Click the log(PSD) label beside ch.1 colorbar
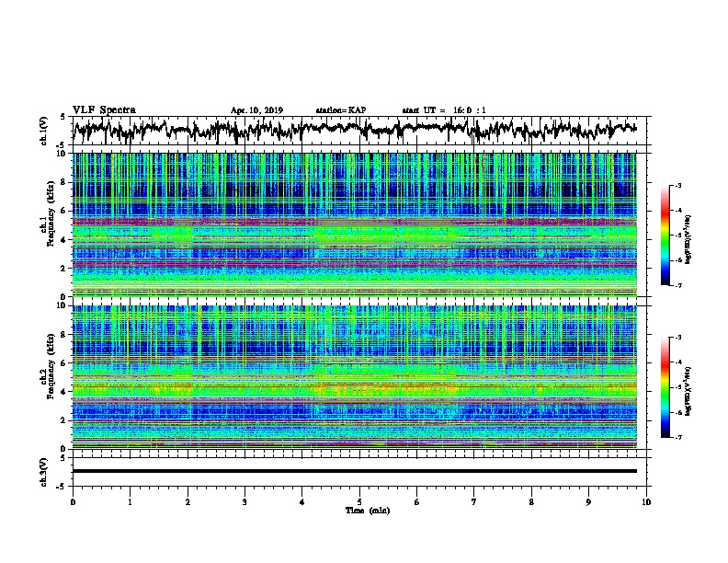The height and width of the screenshot is (563, 728). coord(688,240)
